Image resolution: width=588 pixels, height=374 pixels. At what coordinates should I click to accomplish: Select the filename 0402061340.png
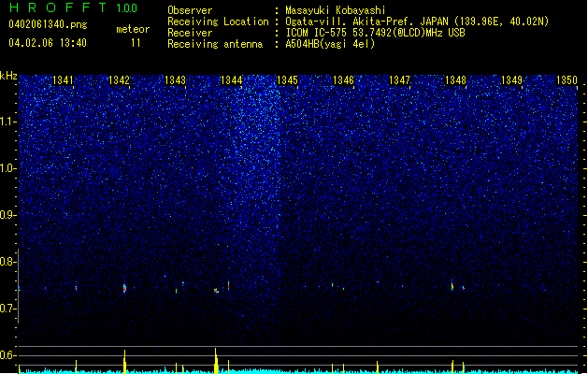(x=48, y=24)
